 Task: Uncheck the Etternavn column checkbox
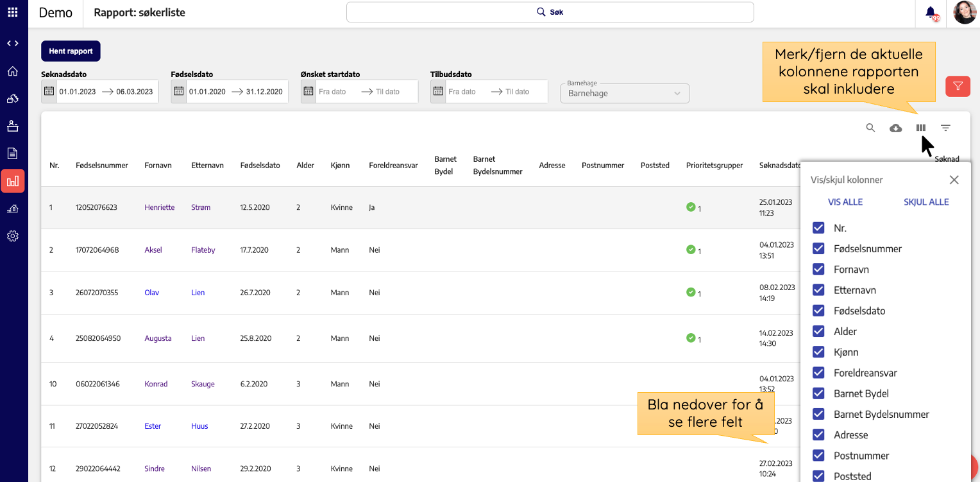click(x=818, y=290)
